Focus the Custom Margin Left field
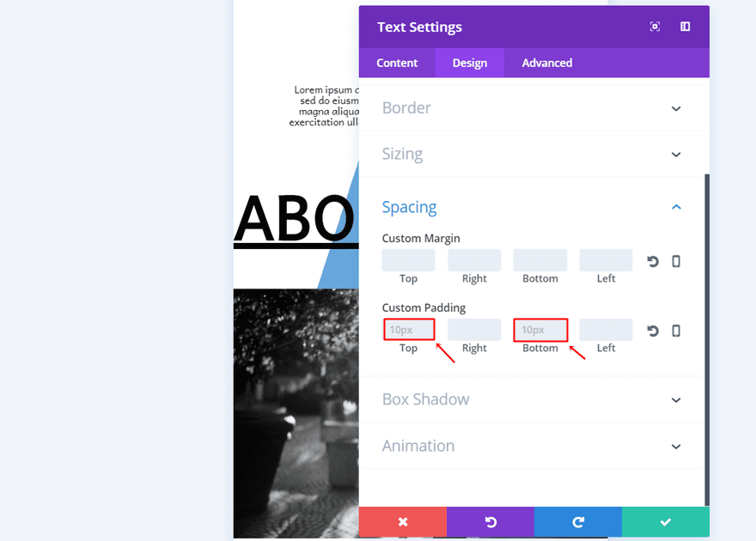This screenshot has height=541, width=756. pos(606,260)
